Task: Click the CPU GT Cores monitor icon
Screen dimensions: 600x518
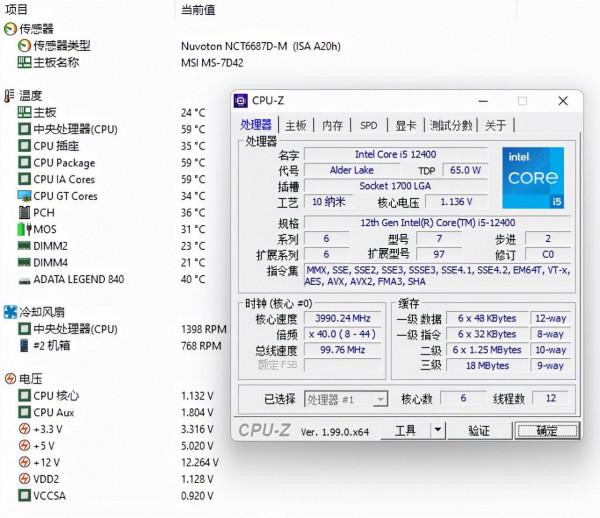Action: [x=24, y=196]
